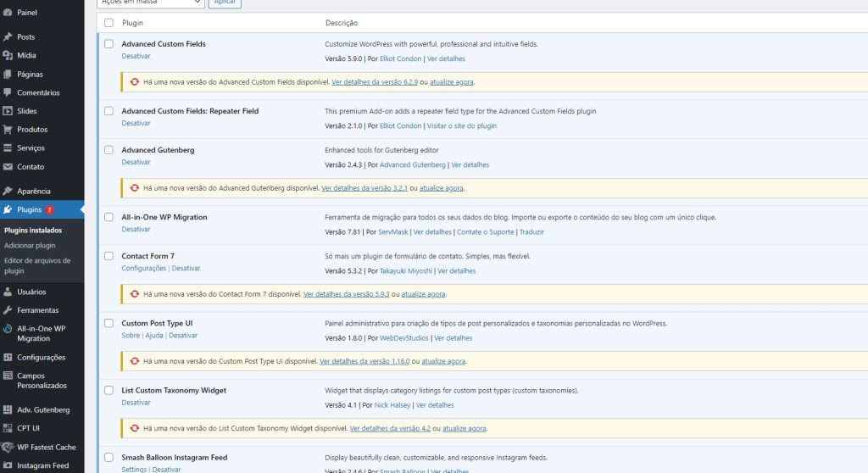Click the Aplicar button
Screen dimensions: 868x473
[x=225, y=3]
